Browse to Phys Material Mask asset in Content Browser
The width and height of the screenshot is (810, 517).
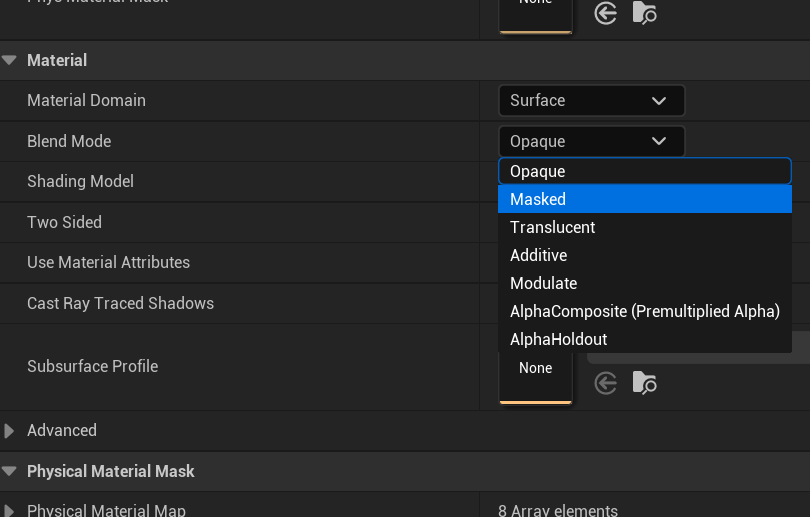click(x=645, y=13)
